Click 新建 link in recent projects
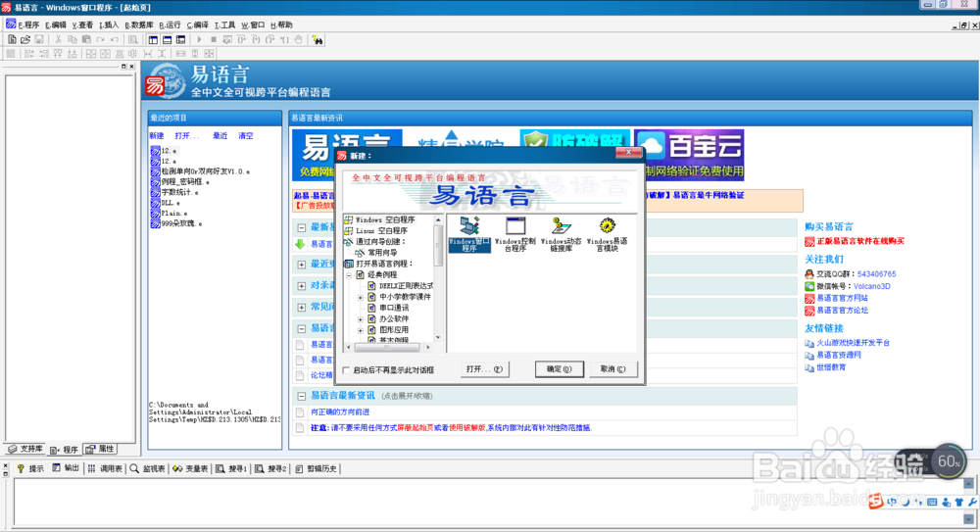 156,135
